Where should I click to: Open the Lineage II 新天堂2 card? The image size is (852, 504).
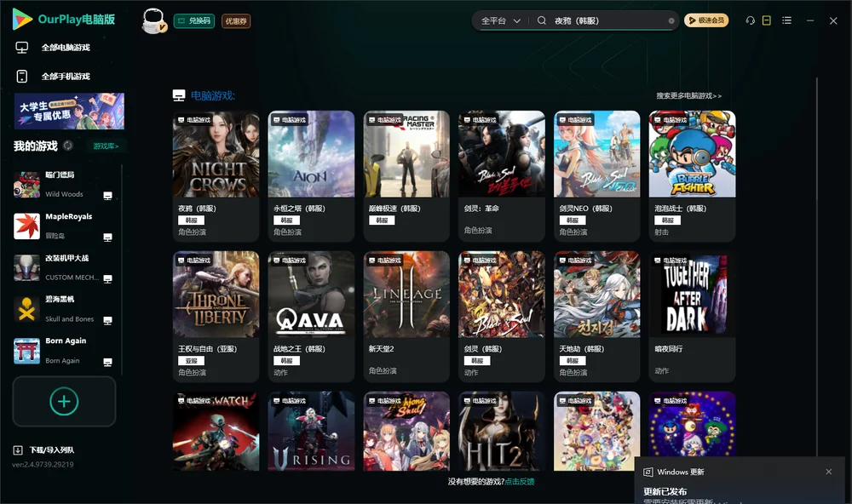click(406, 317)
